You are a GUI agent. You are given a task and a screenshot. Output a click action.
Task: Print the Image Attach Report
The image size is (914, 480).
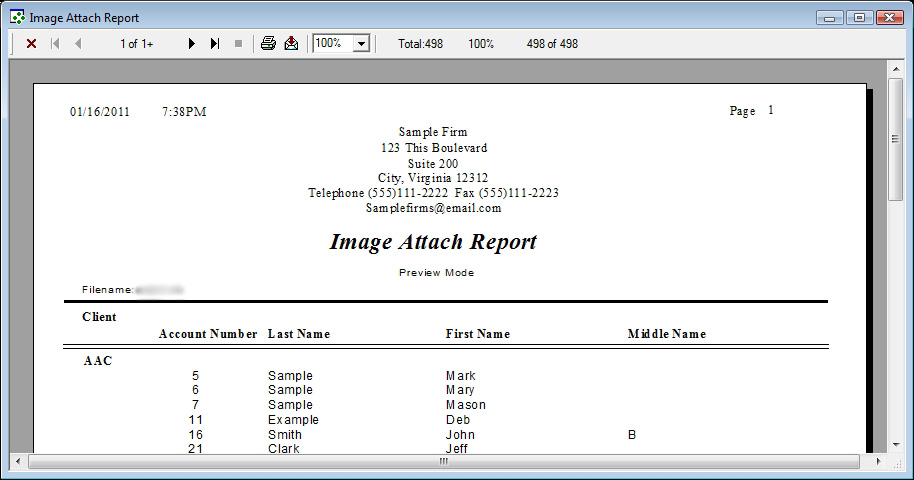(x=268, y=44)
